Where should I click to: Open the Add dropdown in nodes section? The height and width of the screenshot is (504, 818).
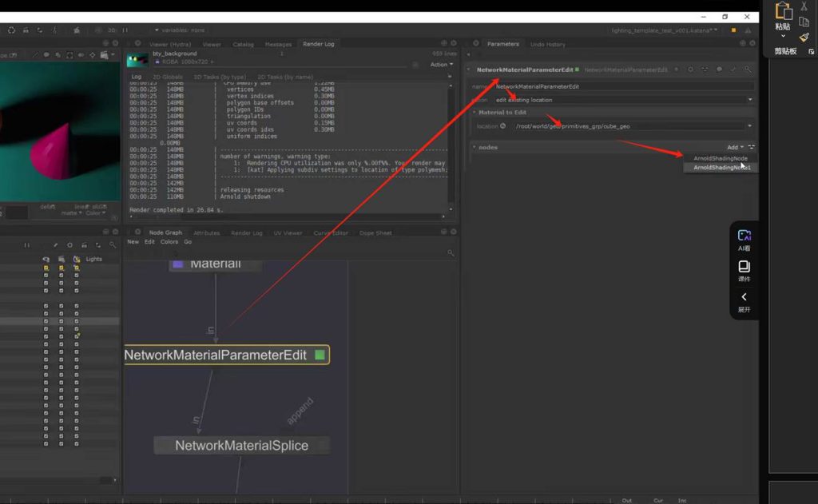(x=735, y=148)
